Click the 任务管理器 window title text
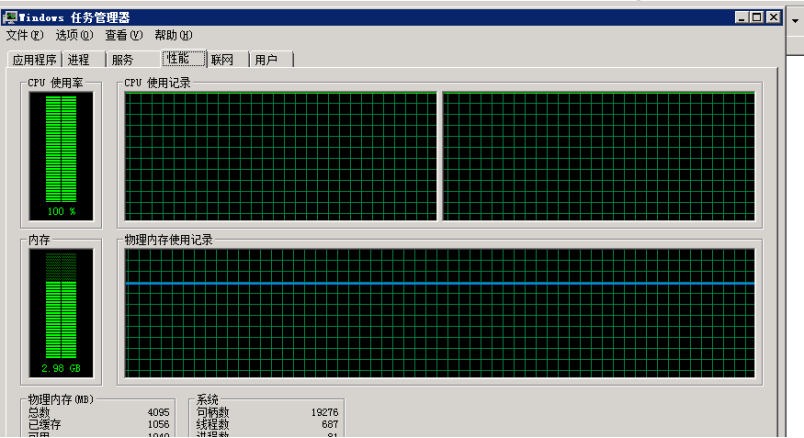This screenshot has width=804, height=438. [74, 17]
